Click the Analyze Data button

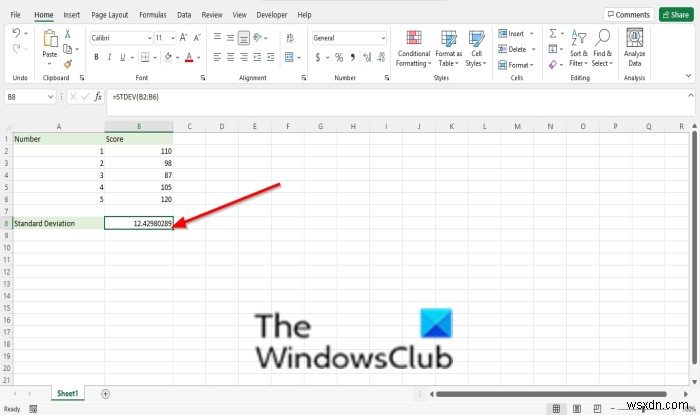pyautogui.click(x=634, y=48)
